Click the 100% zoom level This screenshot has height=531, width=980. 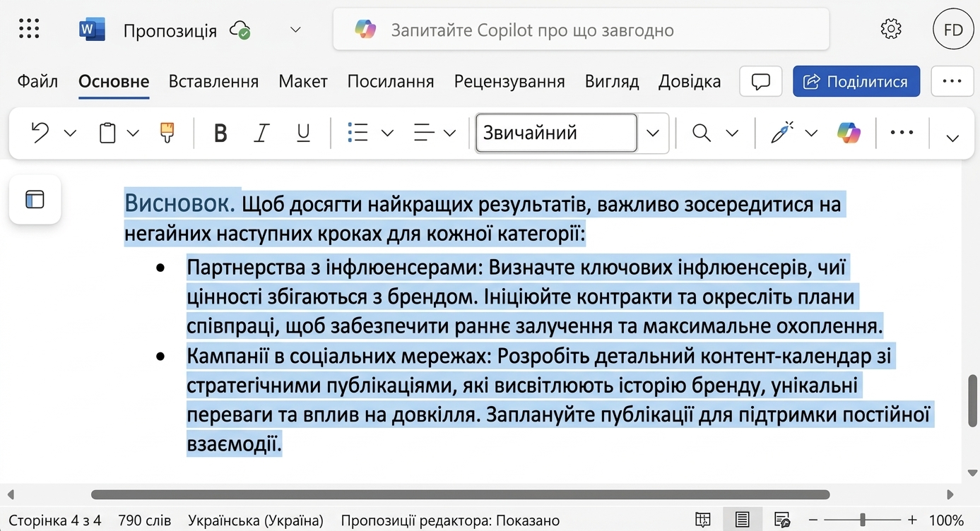pos(946,520)
